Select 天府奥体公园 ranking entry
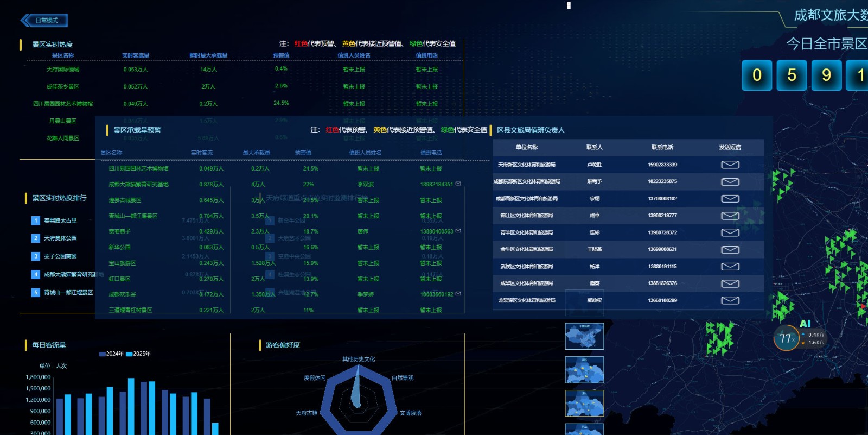Image resolution: width=868 pixels, height=435 pixels. (x=60, y=238)
